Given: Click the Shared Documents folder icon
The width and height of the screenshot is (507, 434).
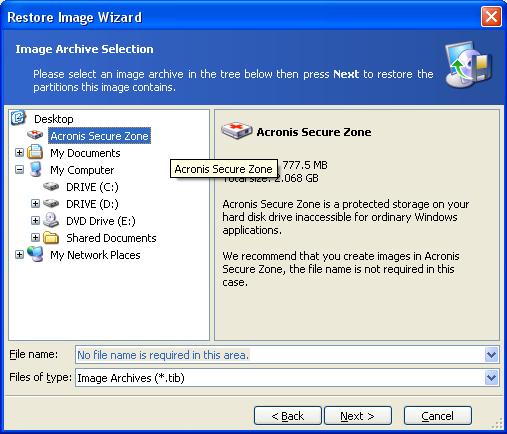Looking at the screenshot, I should 51,238.
